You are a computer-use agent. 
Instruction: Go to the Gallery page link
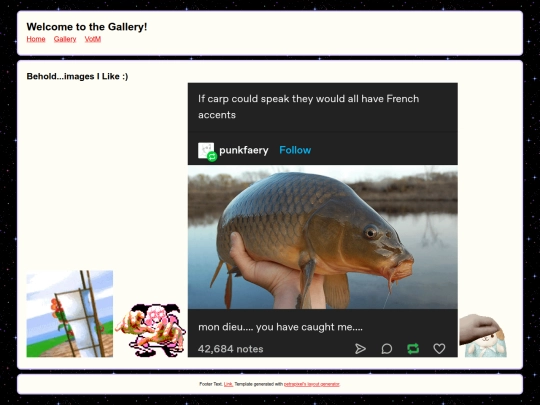65,39
